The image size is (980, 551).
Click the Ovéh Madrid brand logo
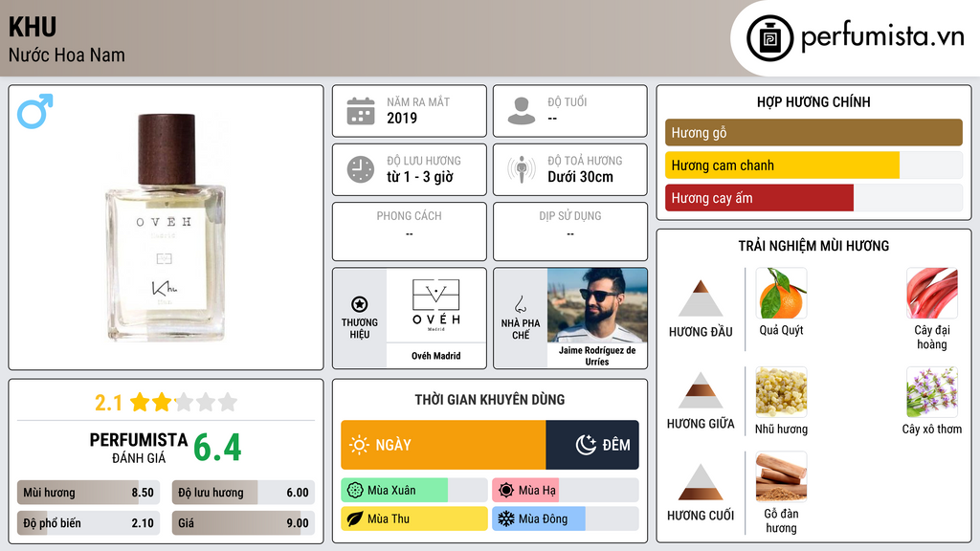tap(435, 305)
